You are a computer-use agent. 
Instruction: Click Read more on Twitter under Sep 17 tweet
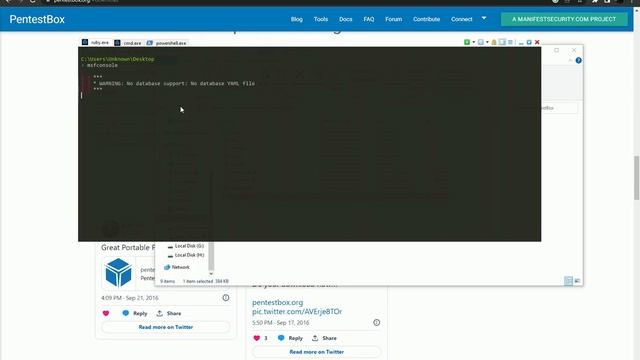click(316, 352)
